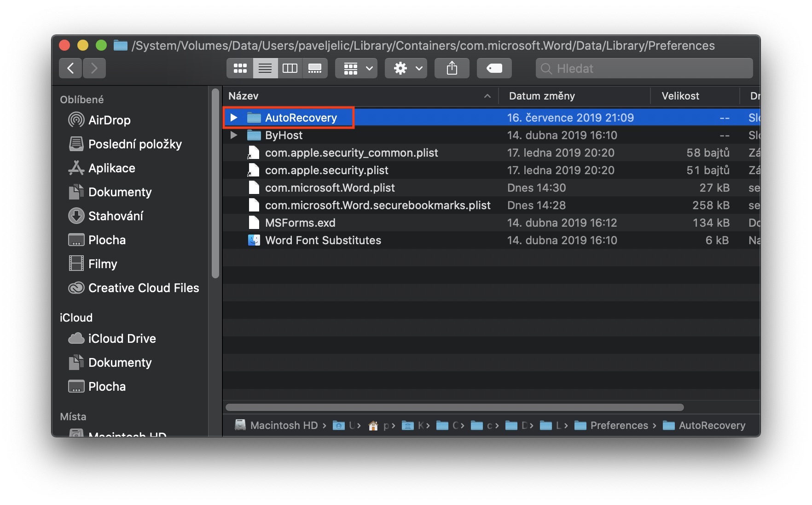
Task: Select the ByHost folder row
Action: click(491, 135)
